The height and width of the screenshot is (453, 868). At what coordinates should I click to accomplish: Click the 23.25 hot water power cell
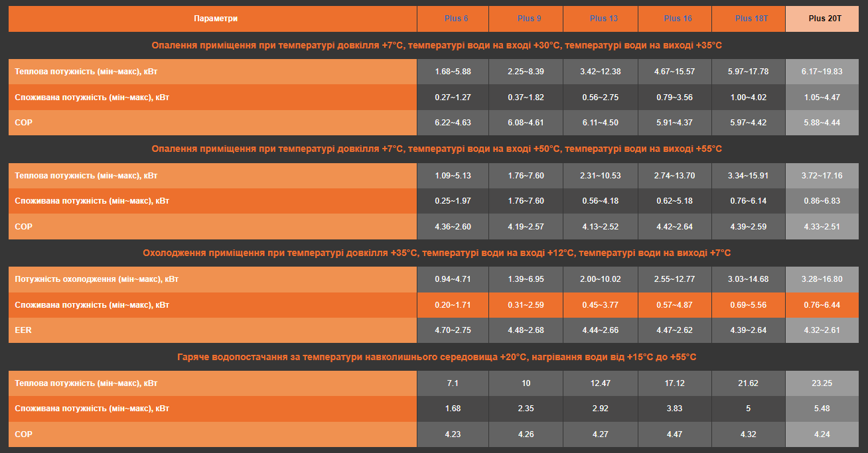click(x=822, y=383)
